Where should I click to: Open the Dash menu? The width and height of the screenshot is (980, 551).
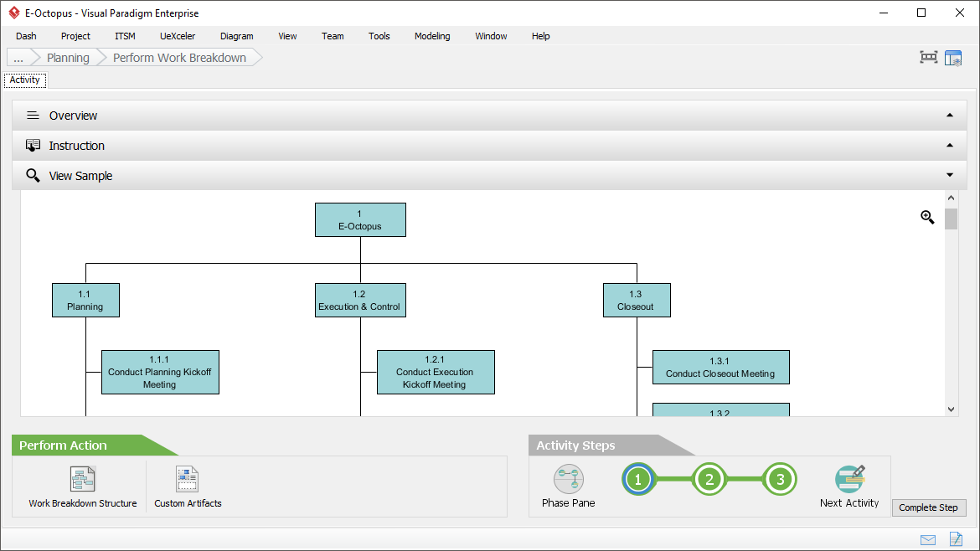tap(26, 36)
